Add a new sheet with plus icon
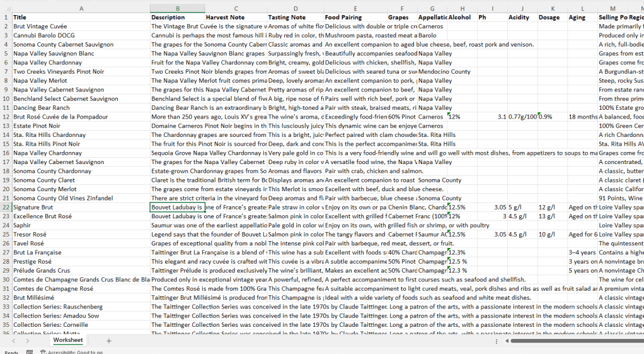 coord(108,341)
